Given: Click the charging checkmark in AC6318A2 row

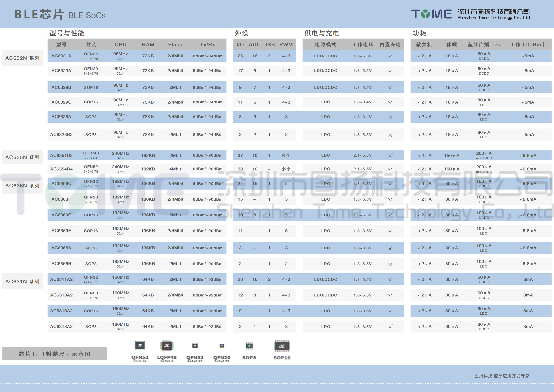Looking at the screenshot, I should coord(390,327).
